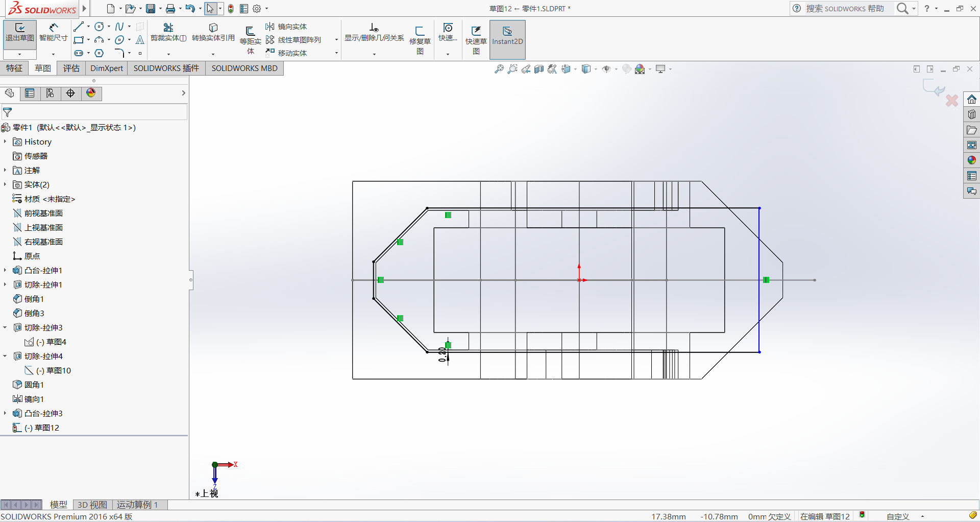Click the Save icon in the title toolbar

[x=151, y=9]
